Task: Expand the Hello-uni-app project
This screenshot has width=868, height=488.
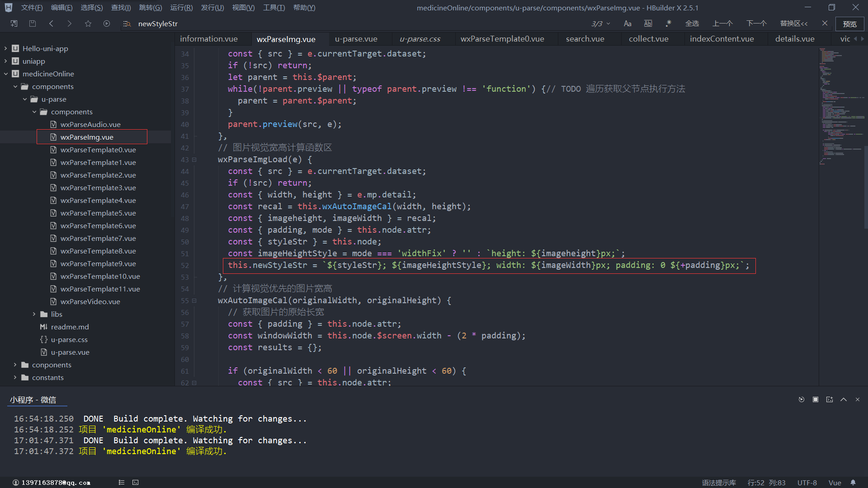Action: 5,48
